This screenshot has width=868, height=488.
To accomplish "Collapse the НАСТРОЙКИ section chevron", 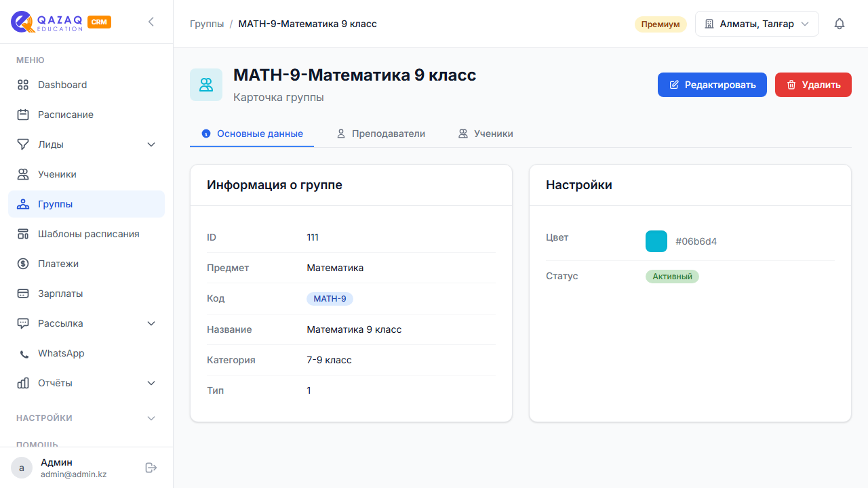I will click(151, 418).
